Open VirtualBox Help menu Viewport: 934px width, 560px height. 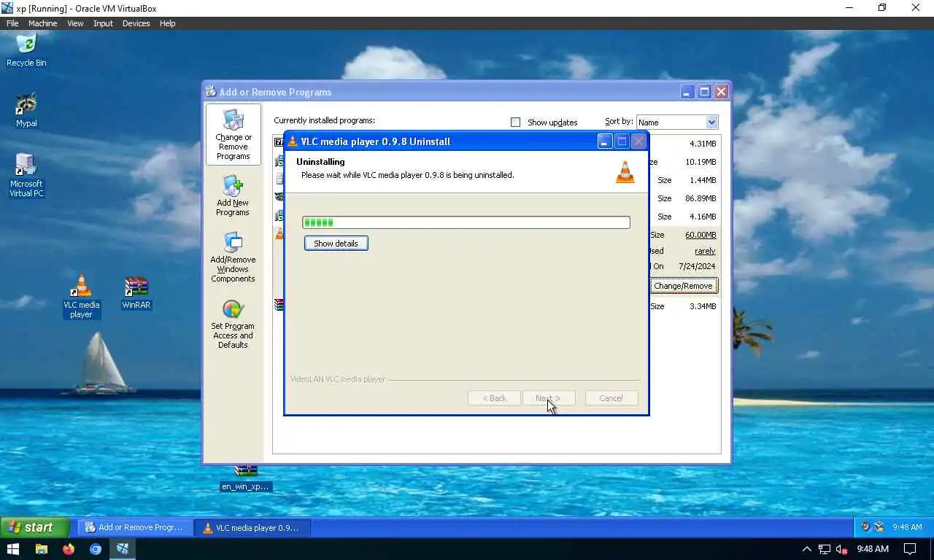coord(167,23)
